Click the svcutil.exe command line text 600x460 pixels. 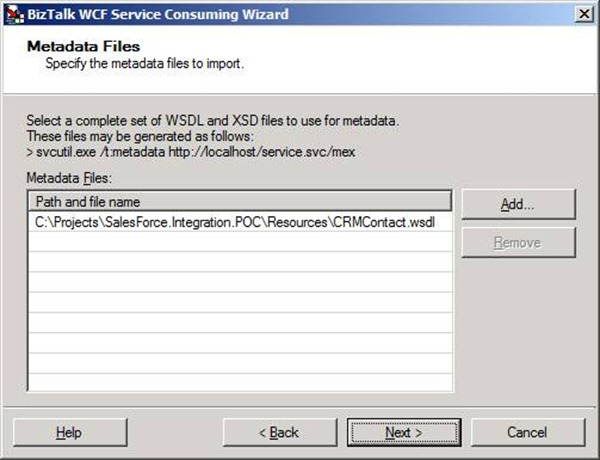(x=191, y=151)
